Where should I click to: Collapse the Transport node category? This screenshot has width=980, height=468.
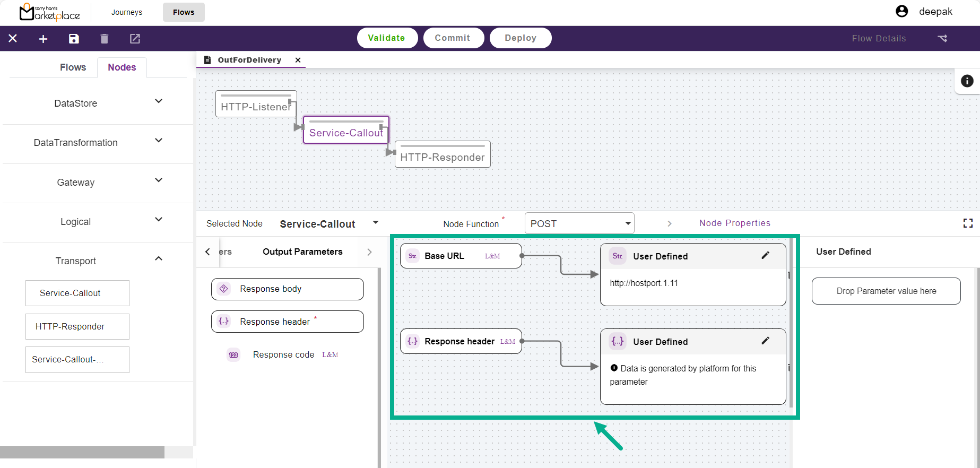point(158,259)
